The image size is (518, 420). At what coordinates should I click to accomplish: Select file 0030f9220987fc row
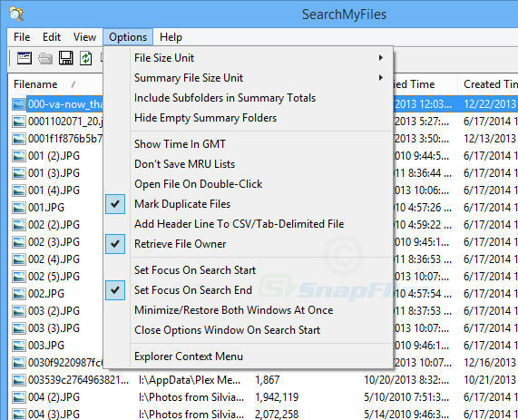65,363
